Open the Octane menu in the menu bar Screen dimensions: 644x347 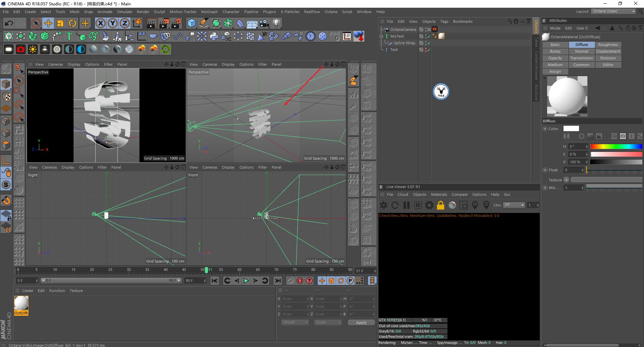pyautogui.click(x=331, y=11)
